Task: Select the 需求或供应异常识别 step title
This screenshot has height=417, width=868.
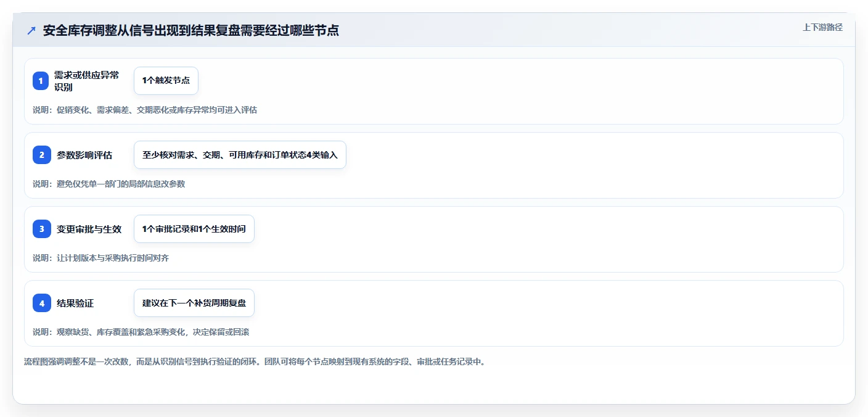Action: (x=87, y=81)
